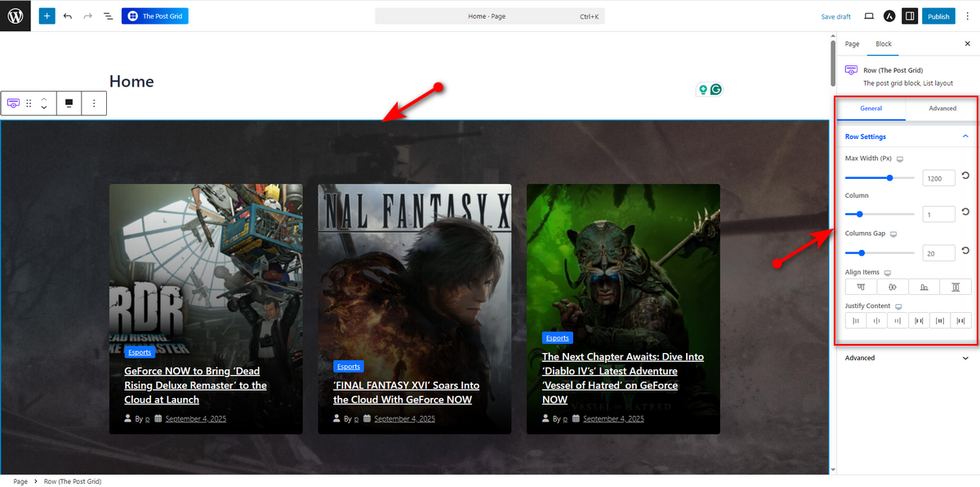Set Justify Content to start
980x487 pixels.
[x=856, y=321]
